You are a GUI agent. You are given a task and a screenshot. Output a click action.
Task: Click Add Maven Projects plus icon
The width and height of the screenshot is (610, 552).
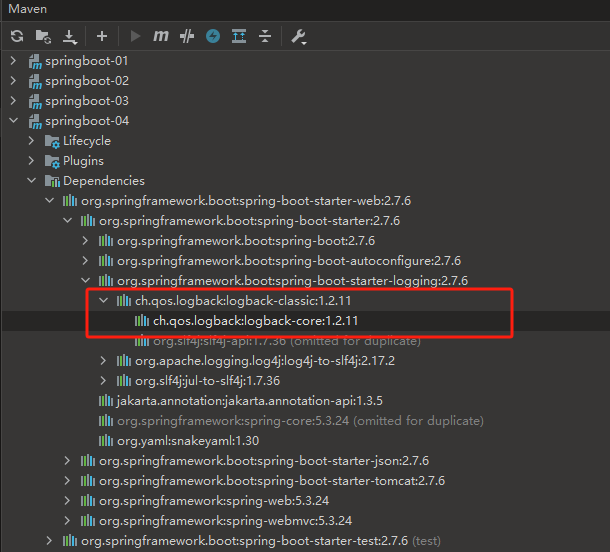pos(102,36)
